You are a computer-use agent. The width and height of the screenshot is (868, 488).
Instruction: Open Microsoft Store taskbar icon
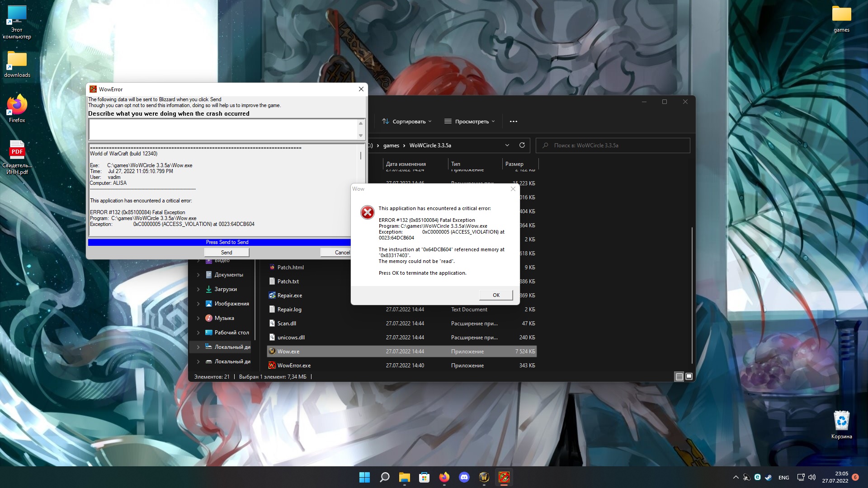424,477
